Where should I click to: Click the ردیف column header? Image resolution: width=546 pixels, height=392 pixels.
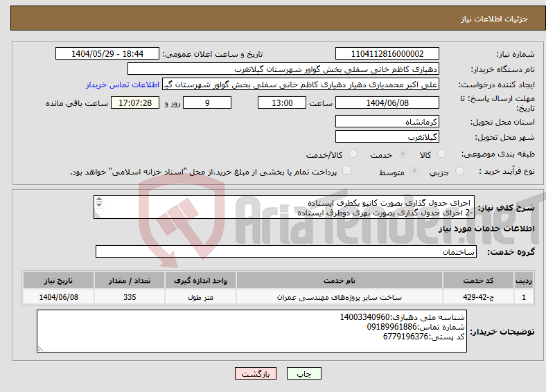pos(524,280)
